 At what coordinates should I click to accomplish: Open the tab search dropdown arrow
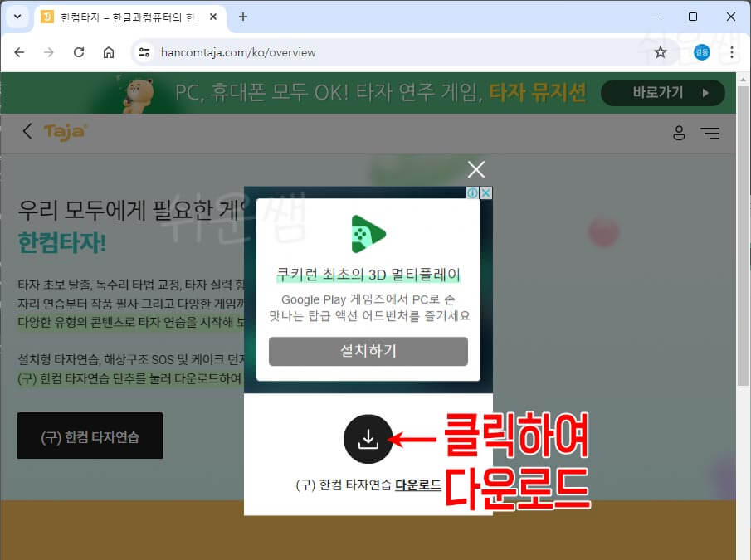point(17,17)
